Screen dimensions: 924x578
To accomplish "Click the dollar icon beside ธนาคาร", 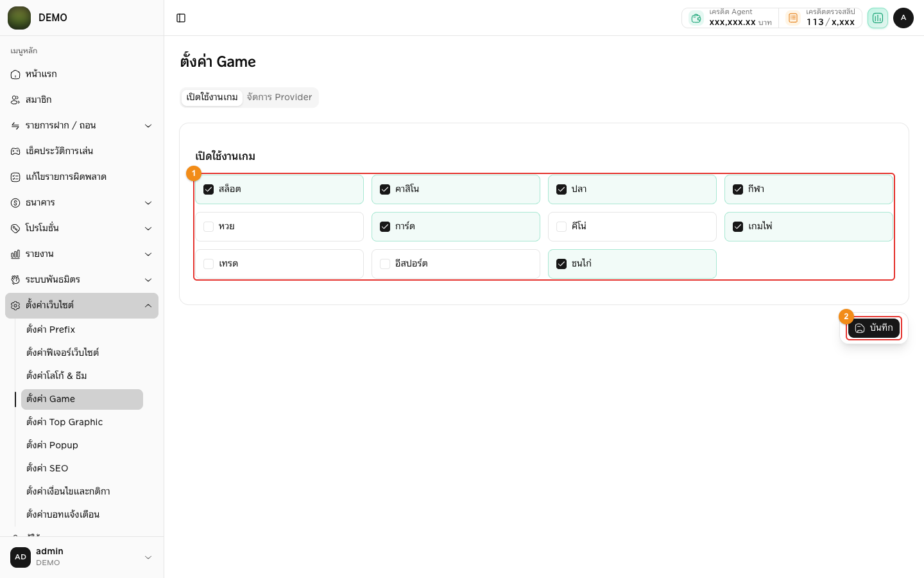I will [x=15, y=203].
